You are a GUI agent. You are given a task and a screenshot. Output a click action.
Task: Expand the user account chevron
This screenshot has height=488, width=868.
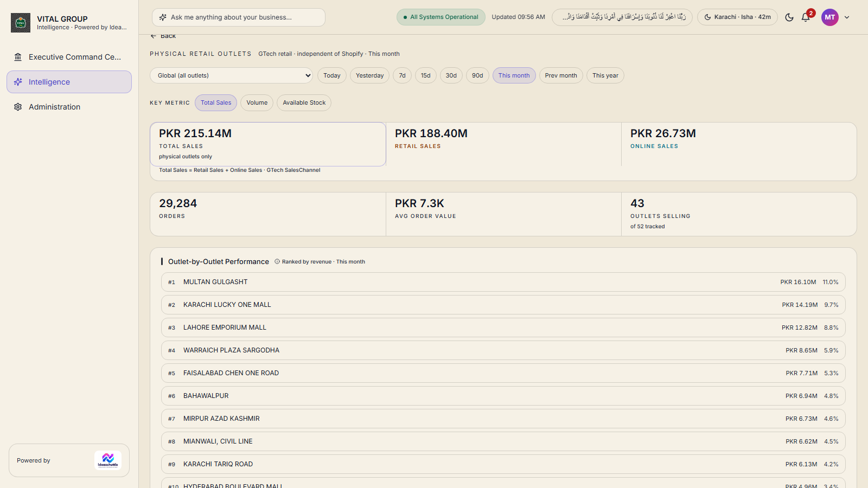click(x=847, y=17)
